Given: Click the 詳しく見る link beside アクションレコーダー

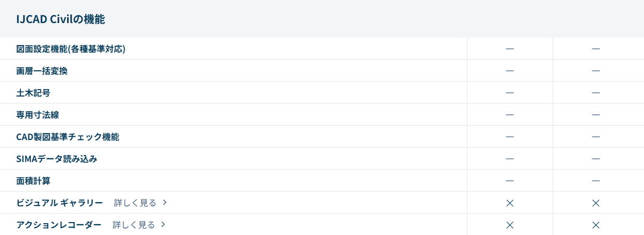Looking at the screenshot, I should pyautogui.click(x=134, y=225).
